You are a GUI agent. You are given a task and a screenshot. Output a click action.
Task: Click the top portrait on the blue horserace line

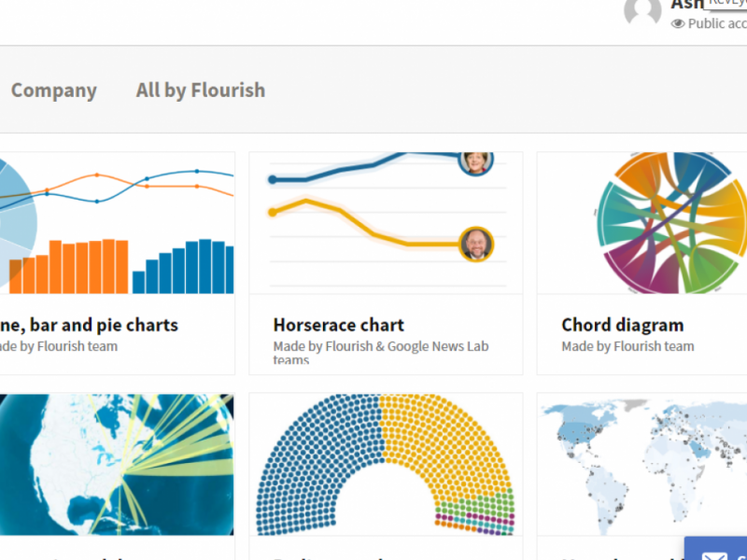[x=475, y=161]
